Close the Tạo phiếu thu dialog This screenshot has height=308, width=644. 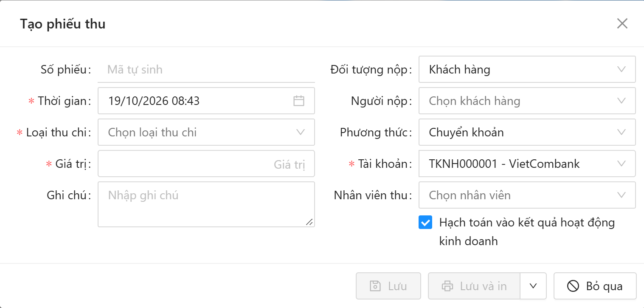coord(622,23)
